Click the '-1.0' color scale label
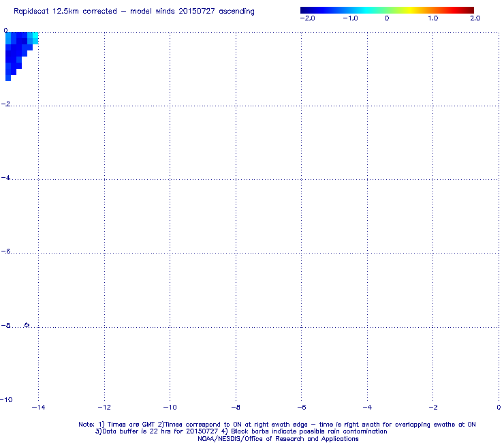 tap(350, 18)
